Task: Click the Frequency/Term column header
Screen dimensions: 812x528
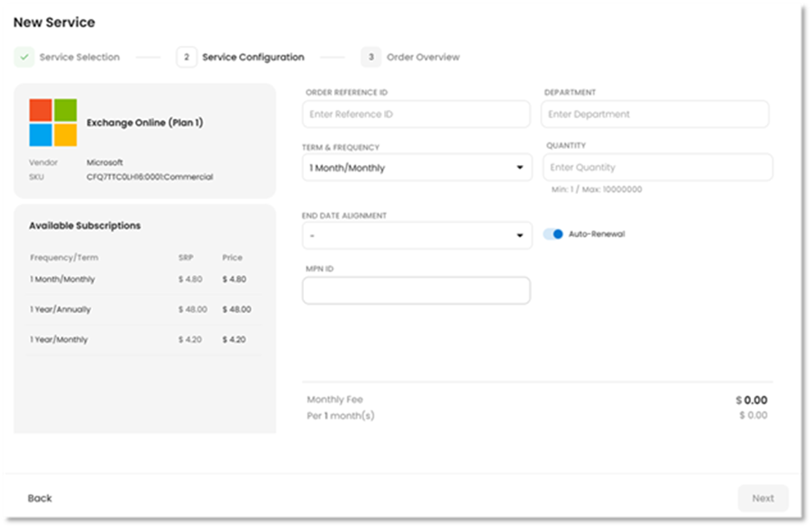Action: click(63, 258)
